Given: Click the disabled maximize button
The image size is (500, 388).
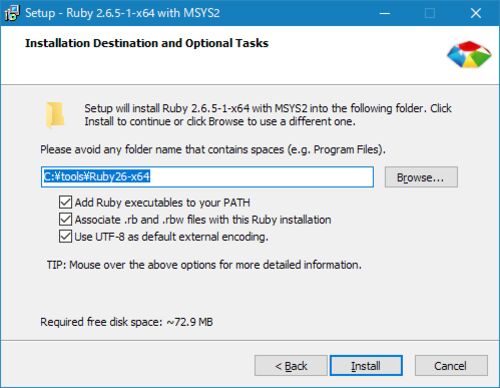Looking at the screenshot, I should (430, 13).
